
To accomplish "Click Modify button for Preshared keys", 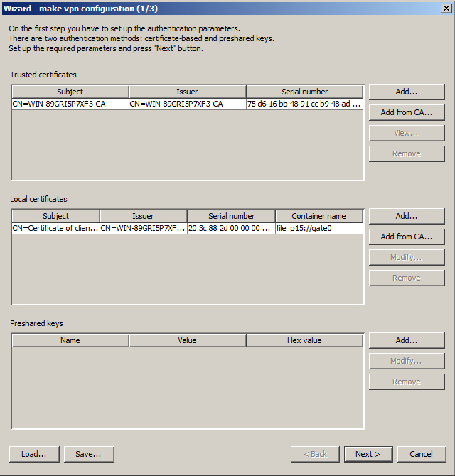I will pos(407,361).
